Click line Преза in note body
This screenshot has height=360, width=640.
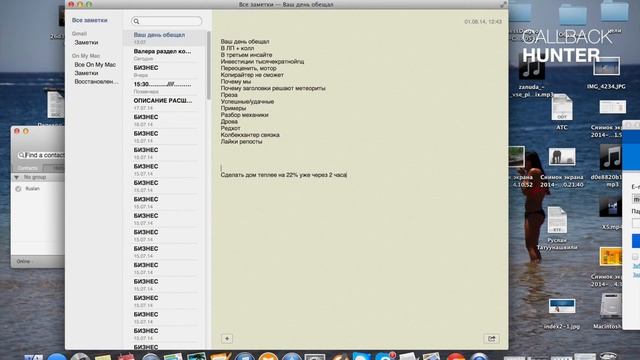tap(229, 95)
